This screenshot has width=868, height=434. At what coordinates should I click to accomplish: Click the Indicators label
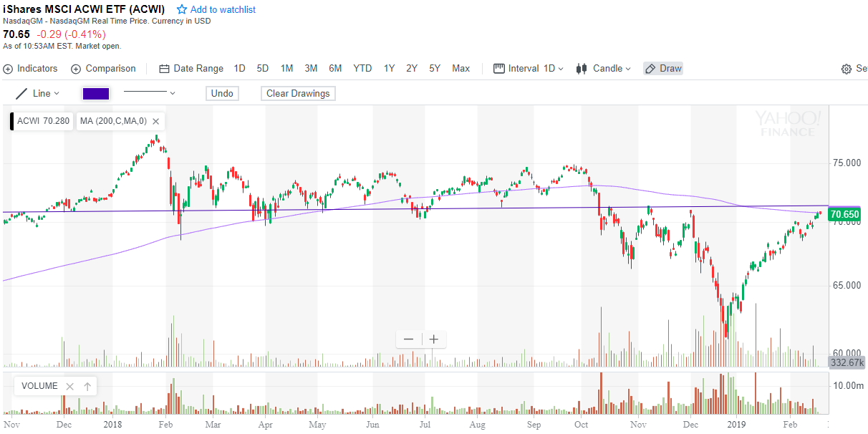(x=37, y=69)
